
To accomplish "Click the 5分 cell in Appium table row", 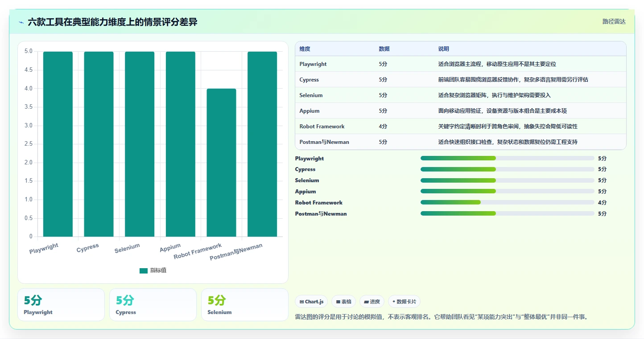I will pyautogui.click(x=383, y=111).
